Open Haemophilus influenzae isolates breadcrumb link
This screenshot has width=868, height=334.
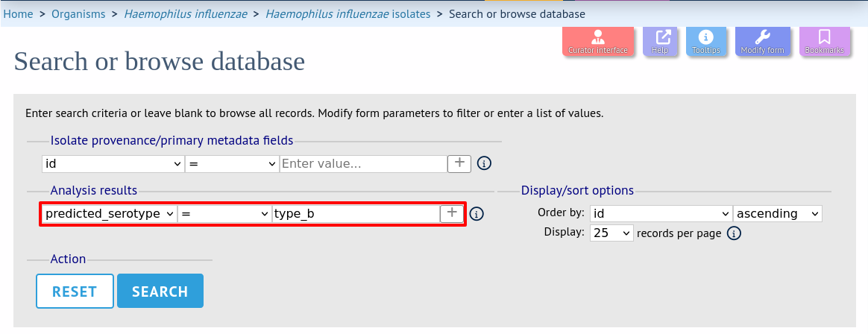[347, 14]
